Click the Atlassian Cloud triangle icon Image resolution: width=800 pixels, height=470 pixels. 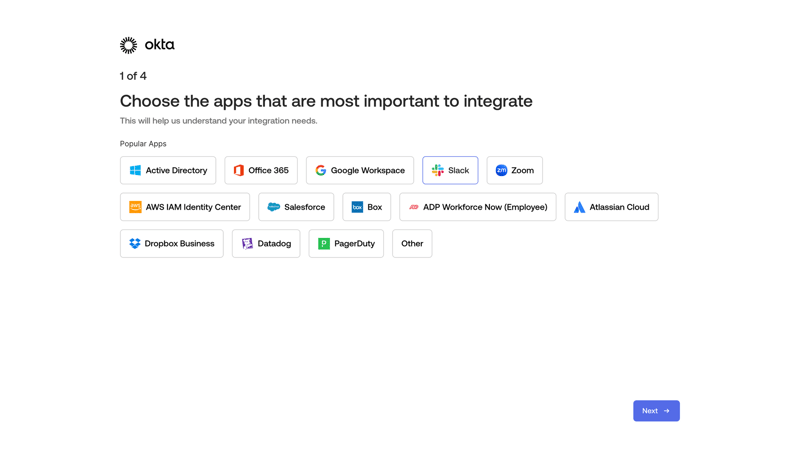[x=579, y=207]
